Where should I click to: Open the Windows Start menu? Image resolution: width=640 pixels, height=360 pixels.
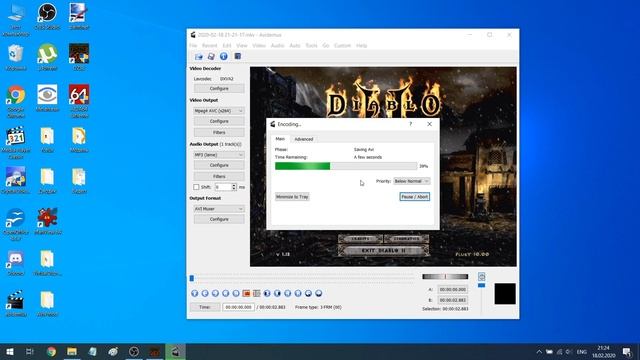coord(10,351)
